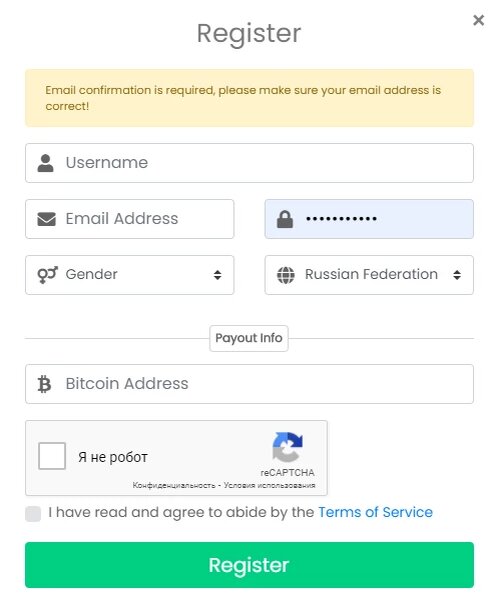Click the Payout Info label
The width and height of the screenshot is (494, 594).
tap(249, 338)
